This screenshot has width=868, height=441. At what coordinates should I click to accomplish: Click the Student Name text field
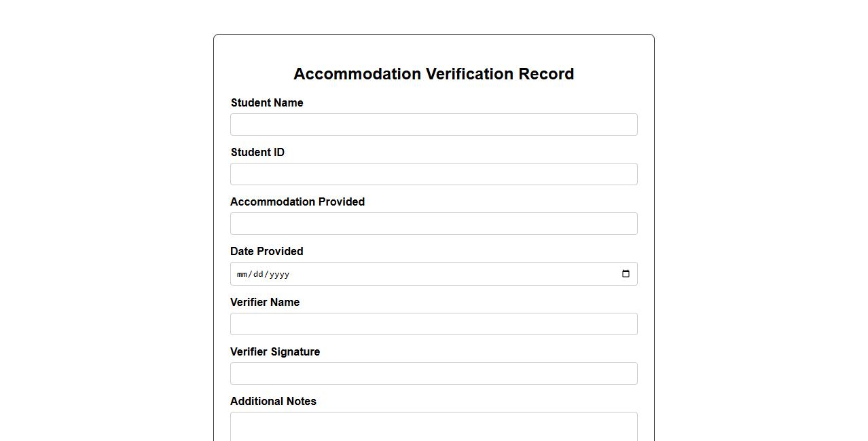pyautogui.click(x=433, y=125)
